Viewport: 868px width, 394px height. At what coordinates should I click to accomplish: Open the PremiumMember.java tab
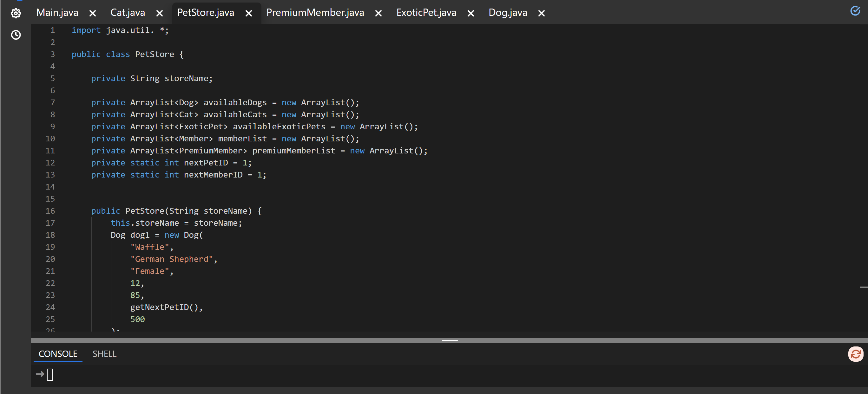coord(315,13)
